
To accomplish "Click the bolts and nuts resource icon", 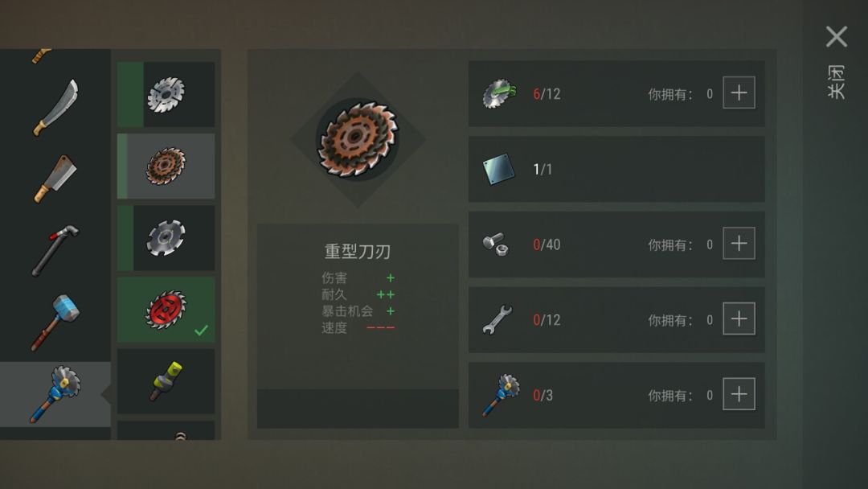I will [x=495, y=244].
